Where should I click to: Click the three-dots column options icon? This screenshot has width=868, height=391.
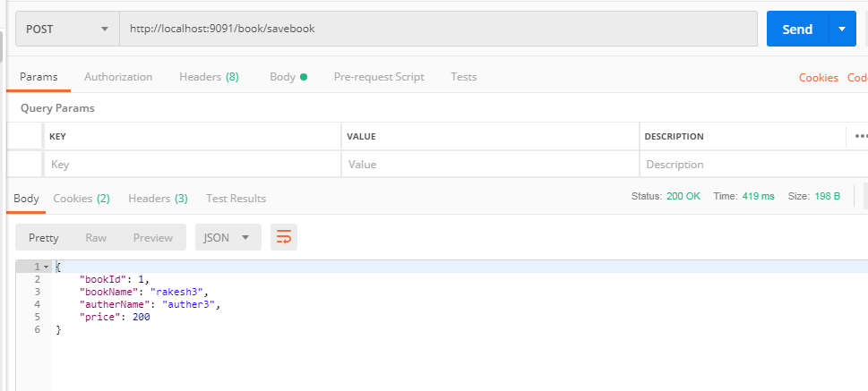861,136
